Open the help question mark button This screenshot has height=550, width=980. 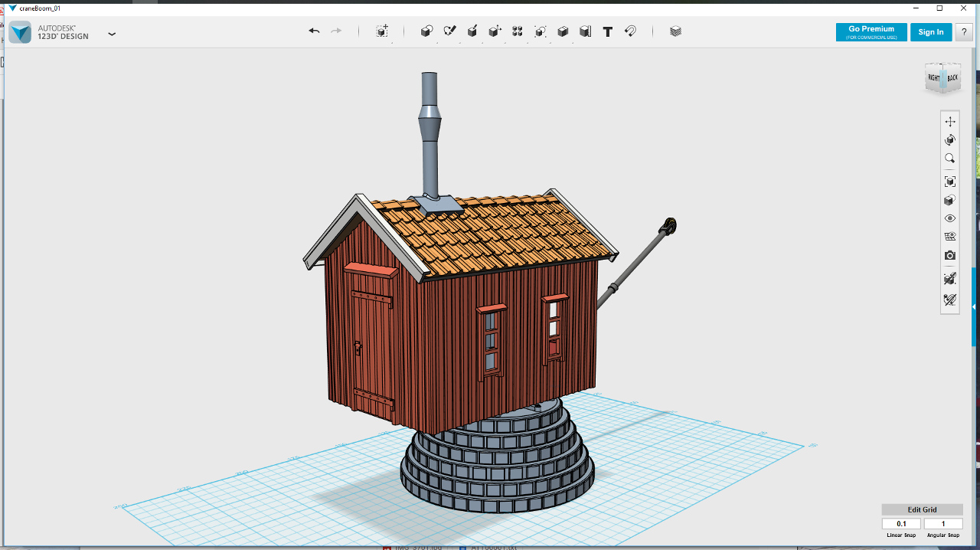[x=963, y=32]
